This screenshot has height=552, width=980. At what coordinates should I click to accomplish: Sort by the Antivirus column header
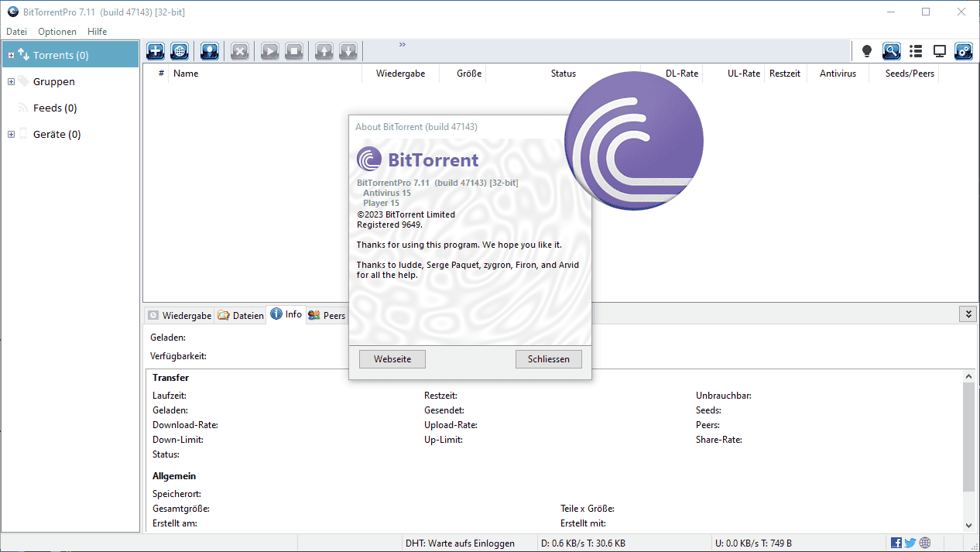point(838,74)
